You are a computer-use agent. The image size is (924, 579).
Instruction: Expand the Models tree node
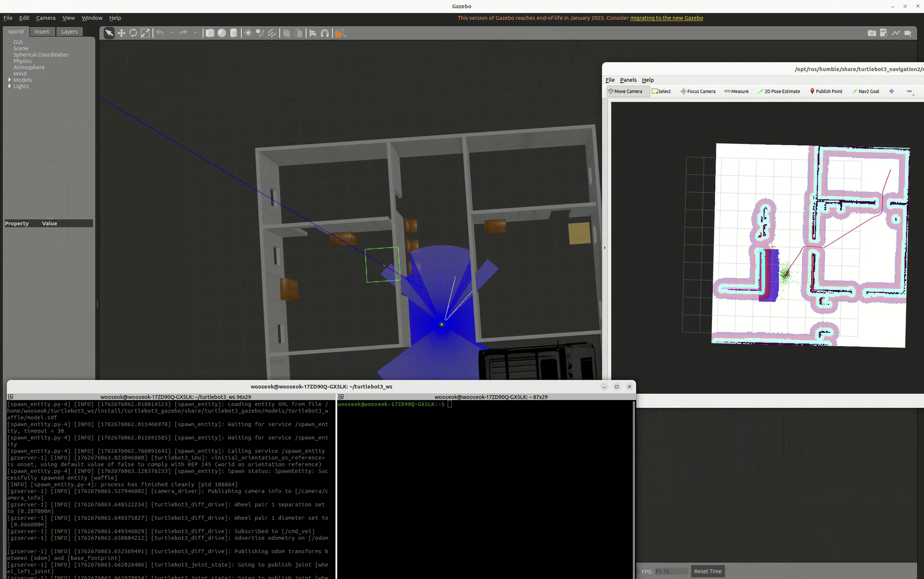[x=9, y=80]
